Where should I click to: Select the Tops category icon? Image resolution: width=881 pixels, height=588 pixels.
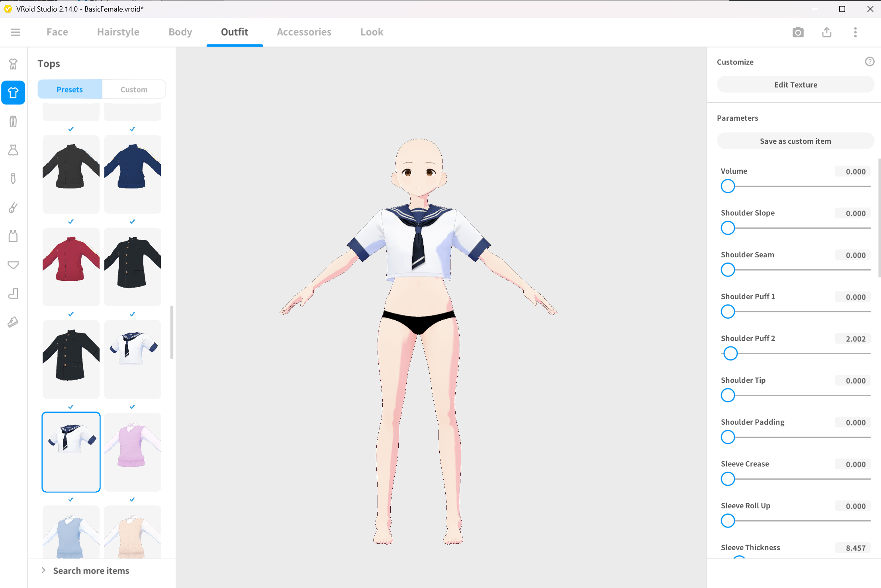point(13,92)
